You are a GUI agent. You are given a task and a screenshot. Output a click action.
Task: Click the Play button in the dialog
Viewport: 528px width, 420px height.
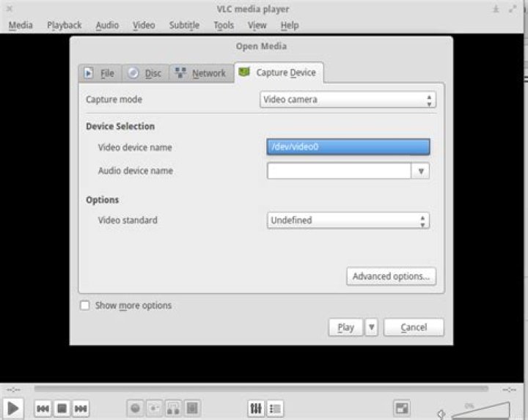pos(346,328)
